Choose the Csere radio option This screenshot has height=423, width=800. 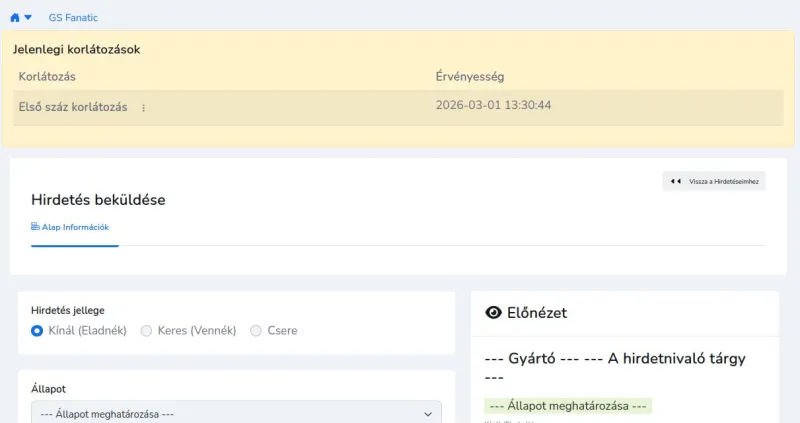point(256,330)
